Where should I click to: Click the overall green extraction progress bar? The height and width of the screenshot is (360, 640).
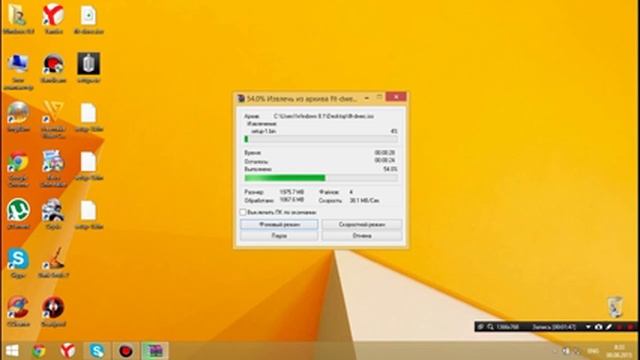click(321, 178)
